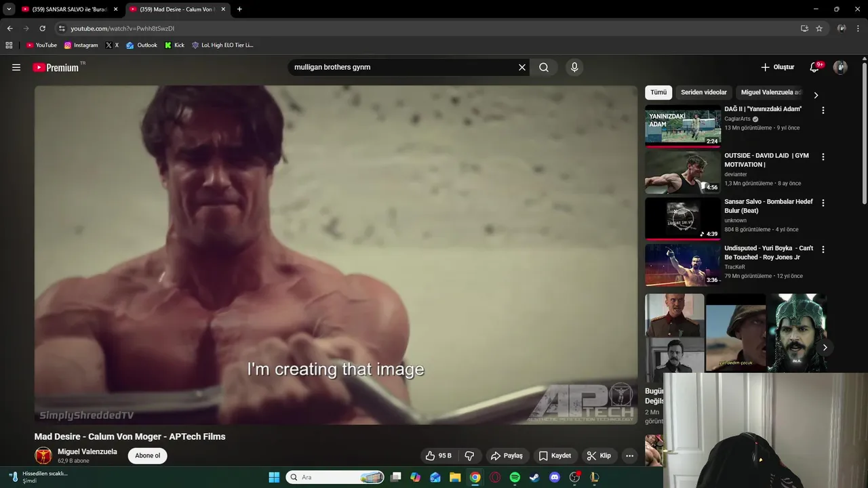Open LoL High ELO Tier List bookmark
Viewport: 868px width, 488px height.
222,45
